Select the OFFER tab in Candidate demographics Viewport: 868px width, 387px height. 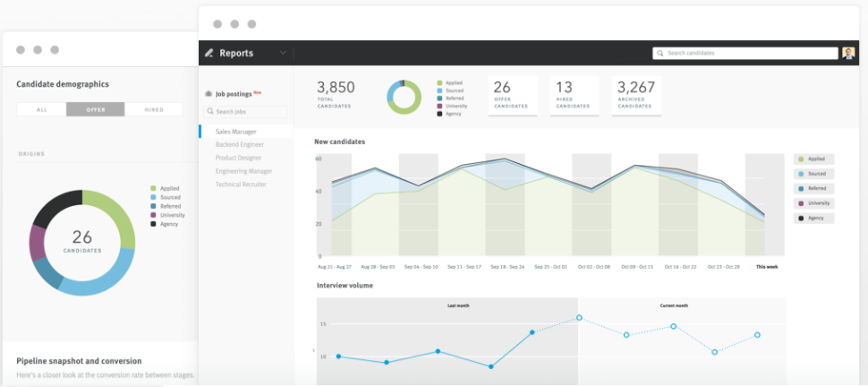coord(96,110)
